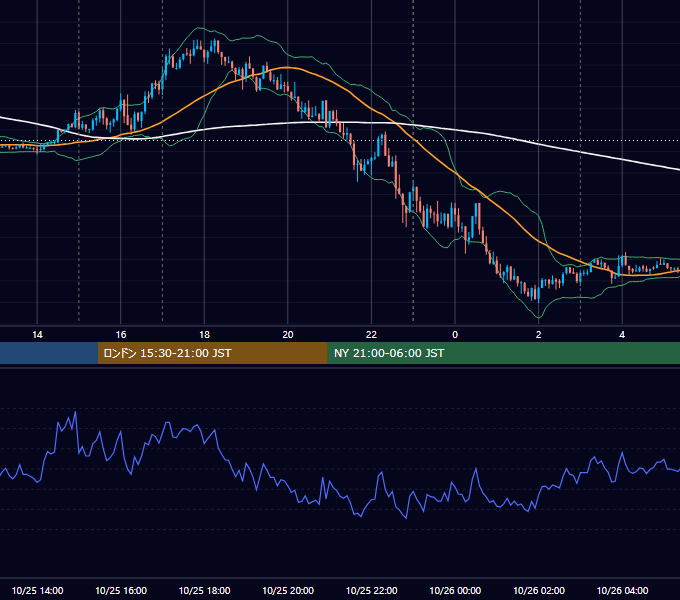Click hour label 0 on price chart axis

(455, 335)
